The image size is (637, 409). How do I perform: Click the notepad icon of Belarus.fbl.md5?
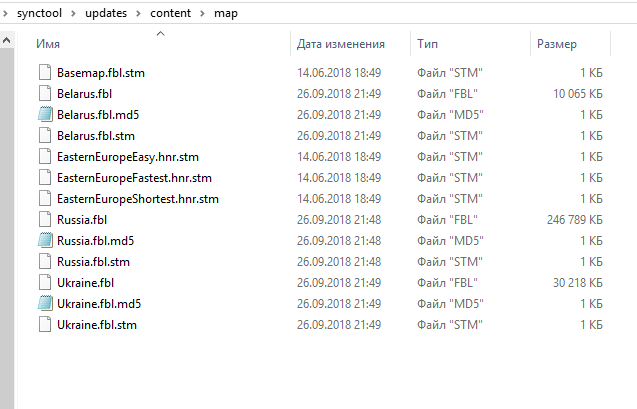[45, 115]
